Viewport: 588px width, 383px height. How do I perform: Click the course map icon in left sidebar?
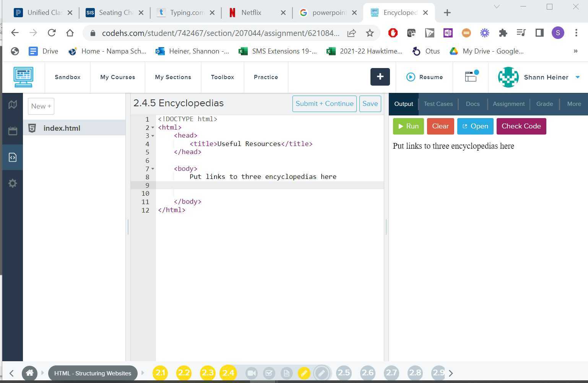pos(12,104)
